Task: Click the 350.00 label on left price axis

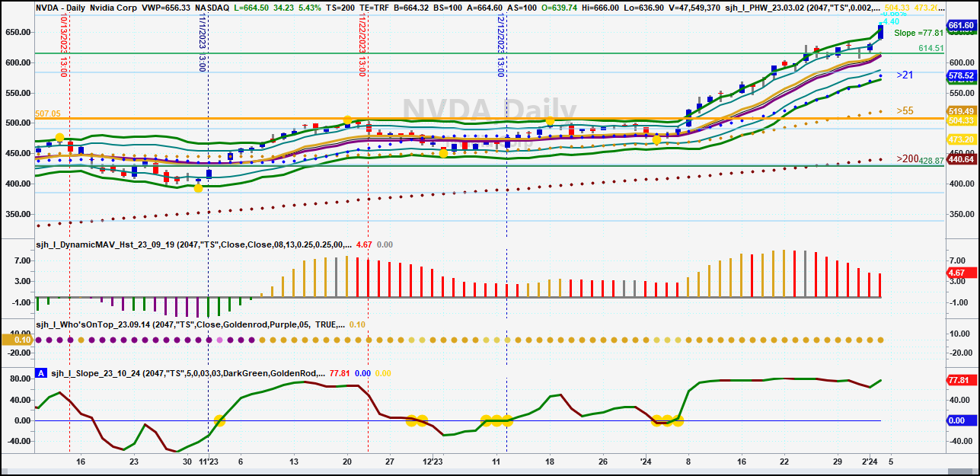Action: point(17,215)
